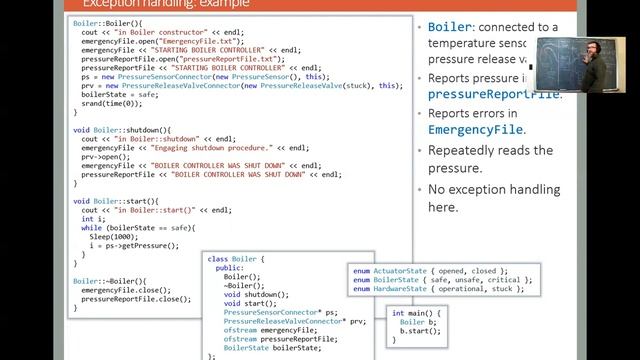Screen dimensions: 640x360
Task: Click the "PressureReleaseValveConnector* prv;" member line
Action: [x=295, y=322]
